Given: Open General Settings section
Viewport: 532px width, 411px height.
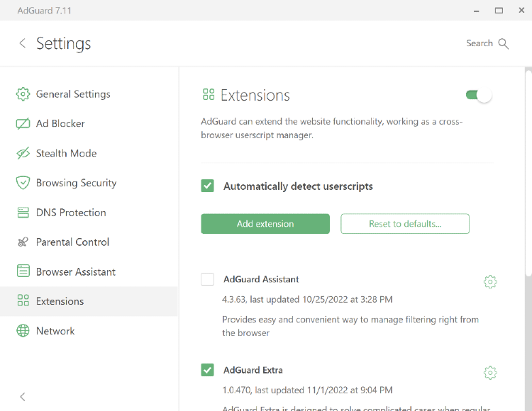Looking at the screenshot, I should click(x=89, y=94).
